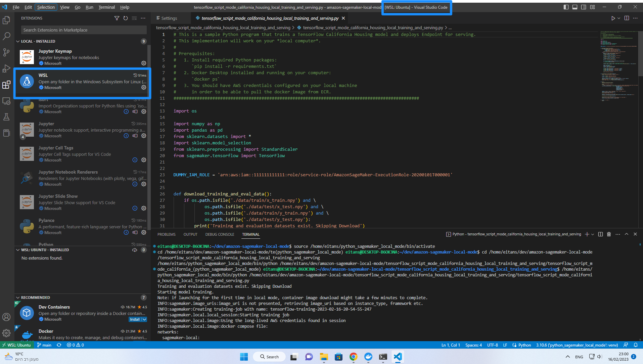Screen dimensions: 643x364
Task: Open Docker Desktop from taskbar
Action: [x=368, y=357]
